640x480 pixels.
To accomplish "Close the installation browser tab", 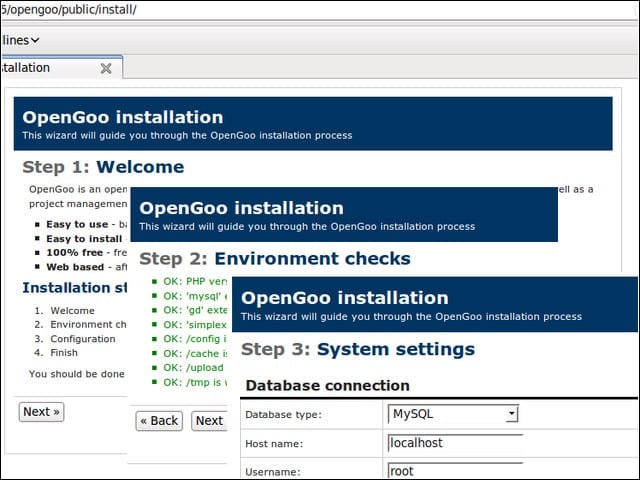I will click(106, 68).
